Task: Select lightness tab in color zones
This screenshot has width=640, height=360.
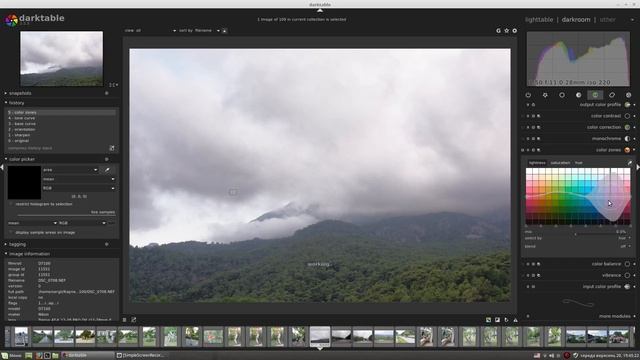Action: tap(537, 163)
